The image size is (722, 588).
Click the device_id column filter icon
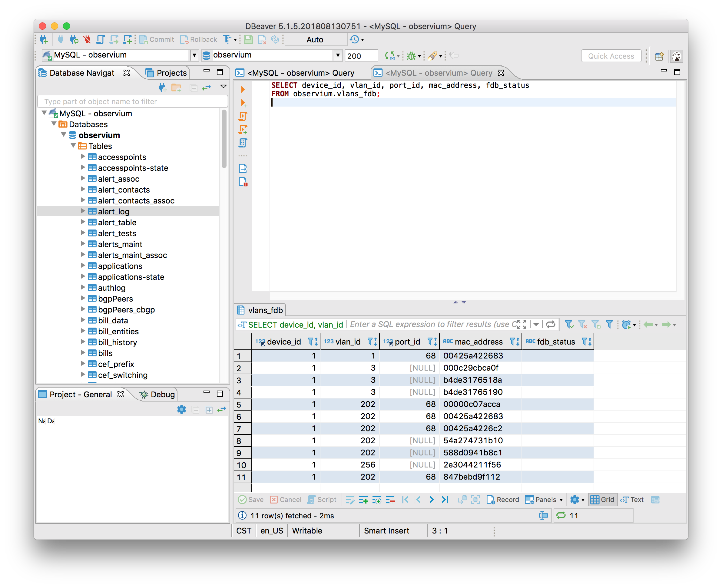(310, 342)
